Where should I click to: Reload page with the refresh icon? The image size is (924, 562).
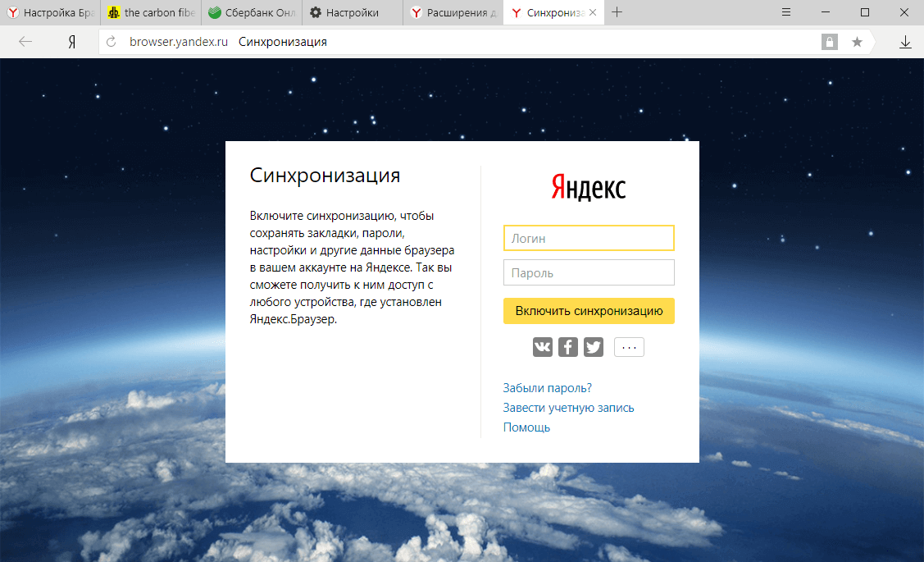[x=112, y=42]
